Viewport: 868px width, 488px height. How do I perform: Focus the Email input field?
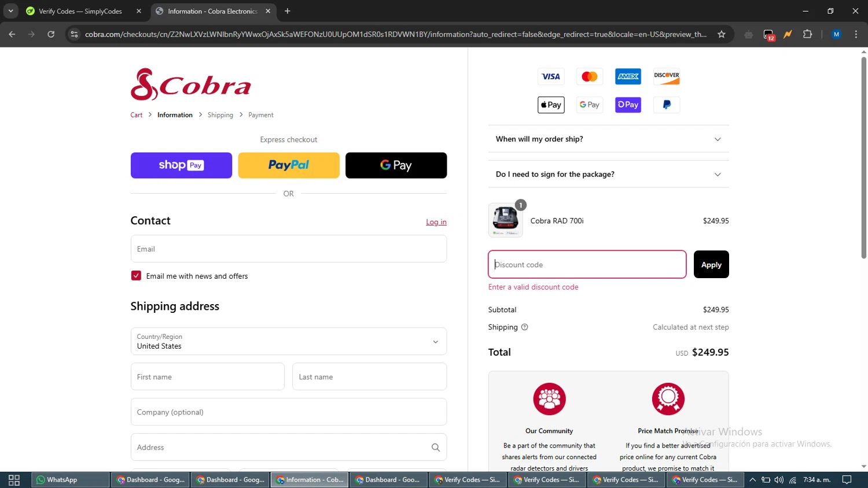coord(289,249)
